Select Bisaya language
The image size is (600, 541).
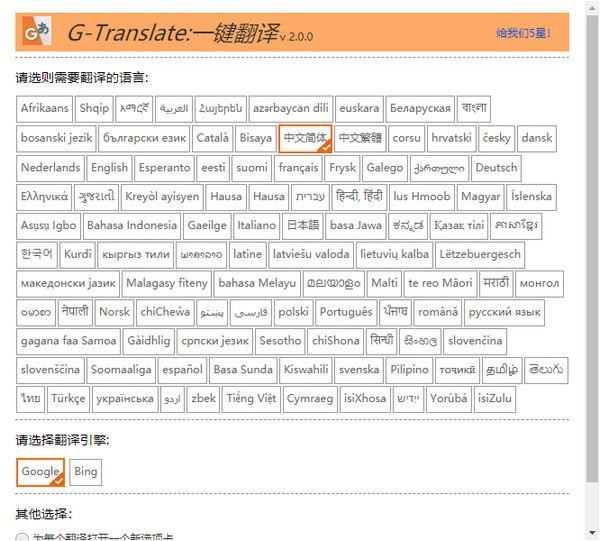coord(256,139)
